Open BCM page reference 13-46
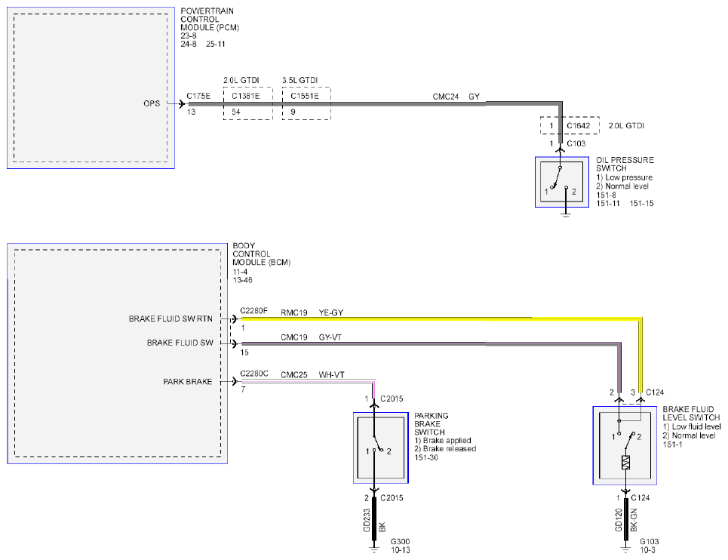728x560 pixels. pyautogui.click(x=243, y=280)
